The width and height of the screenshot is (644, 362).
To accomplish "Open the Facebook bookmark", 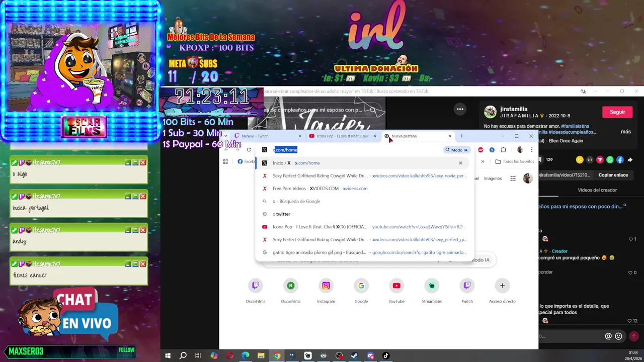I will tap(246, 161).
